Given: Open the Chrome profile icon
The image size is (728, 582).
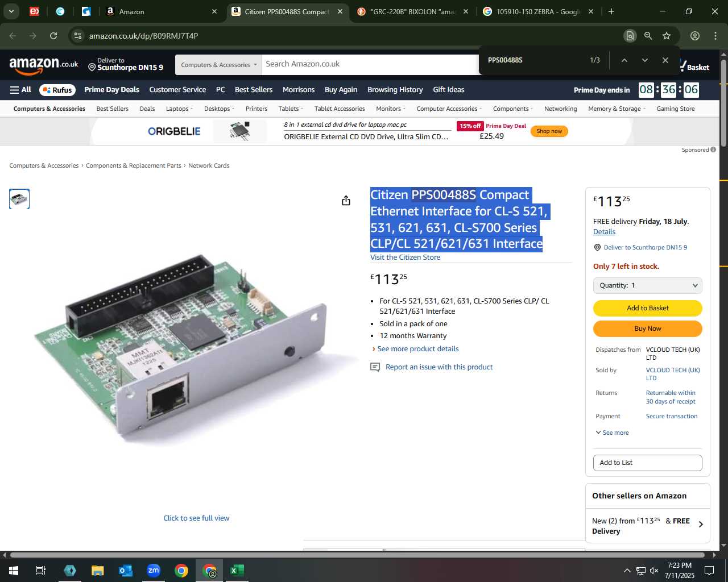Looking at the screenshot, I should 695,36.
